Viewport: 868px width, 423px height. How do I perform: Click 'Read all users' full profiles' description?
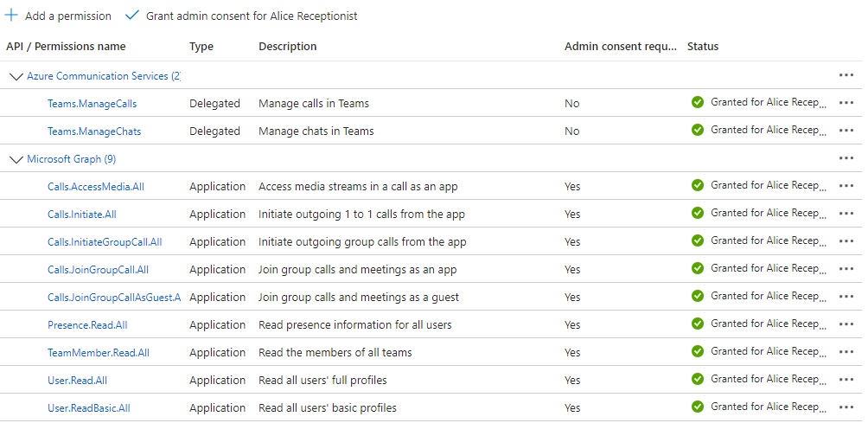pos(322,381)
